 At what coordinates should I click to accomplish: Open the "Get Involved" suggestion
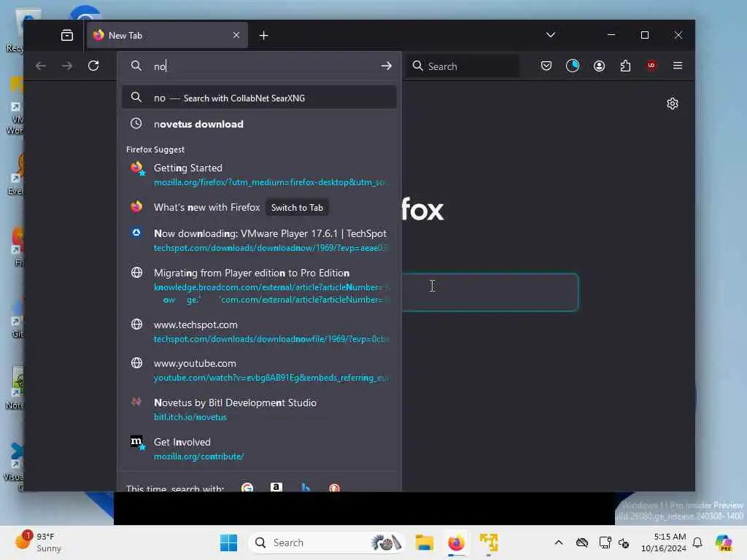click(x=259, y=448)
